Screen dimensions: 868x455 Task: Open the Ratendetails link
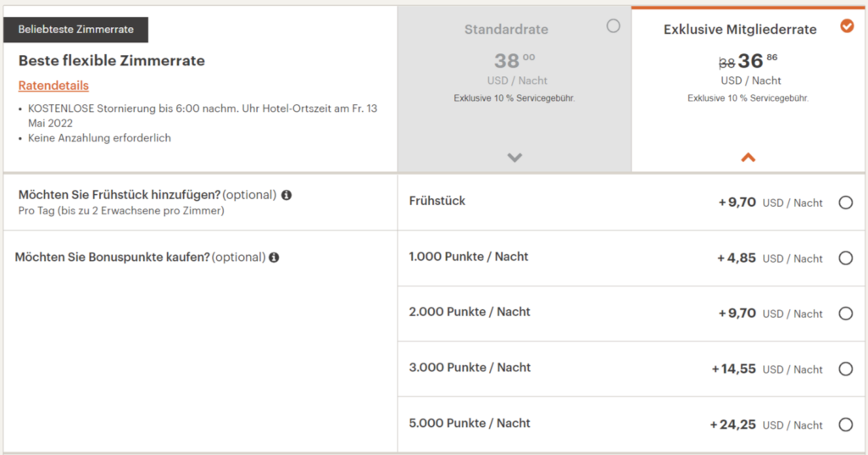pyautogui.click(x=53, y=86)
